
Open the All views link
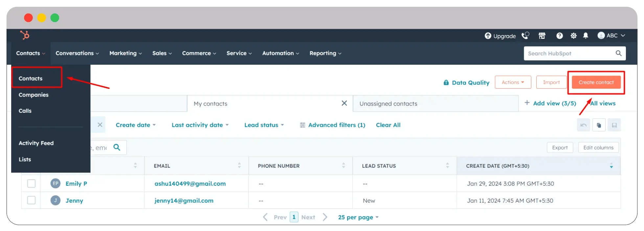coord(603,103)
